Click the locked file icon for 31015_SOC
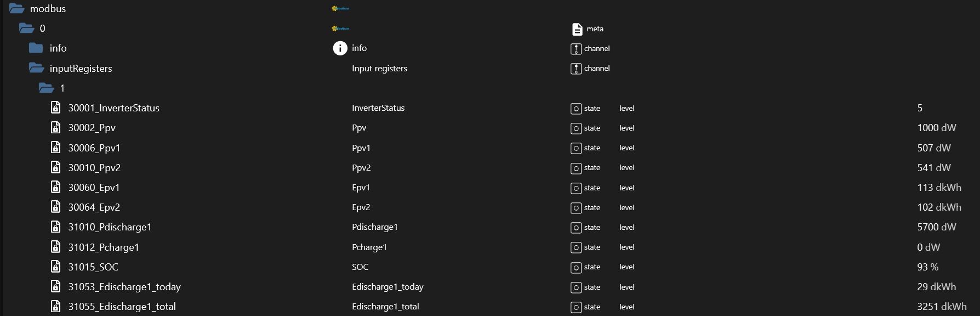Image resolution: width=980 pixels, height=316 pixels. [x=55, y=267]
